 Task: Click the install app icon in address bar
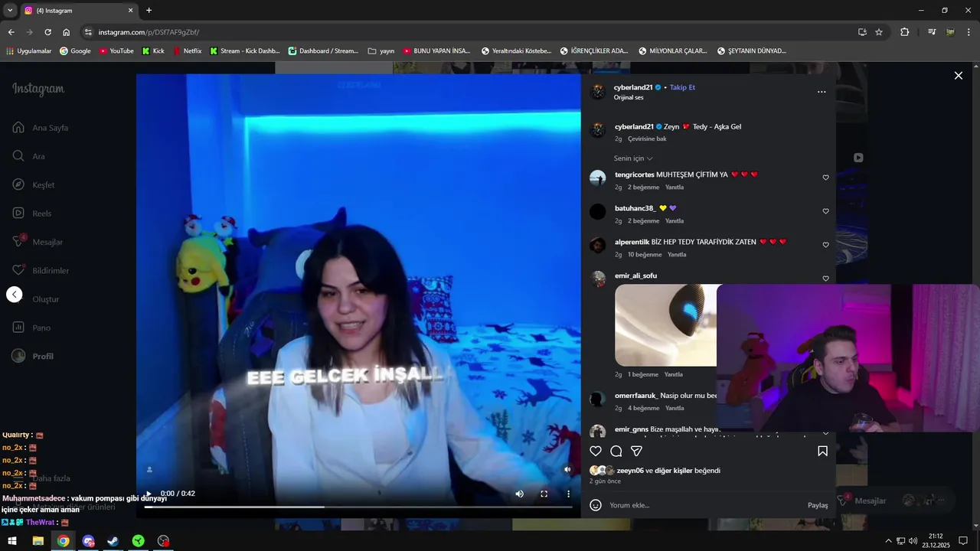tap(862, 32)
